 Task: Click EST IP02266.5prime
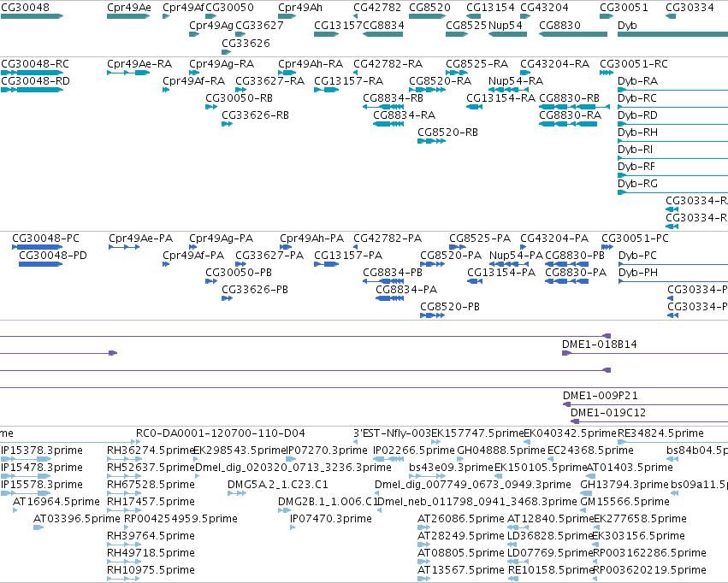414,450
